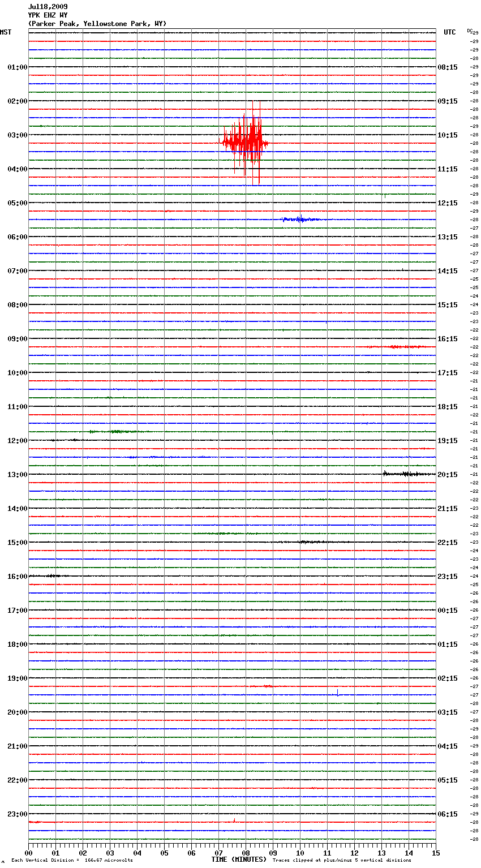This screenshot has width=481, height=868.
Task: Click the 08:00 MST time label
Action: point(18,305)
